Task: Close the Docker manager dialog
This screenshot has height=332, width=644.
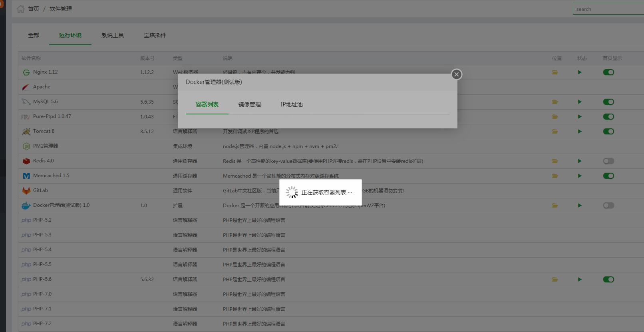Action: (x=457, y=74)
